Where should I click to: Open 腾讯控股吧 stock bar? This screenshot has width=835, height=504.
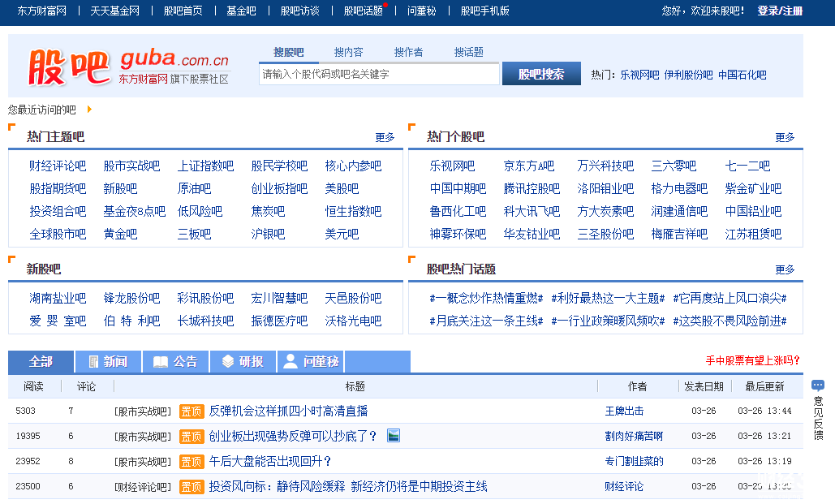click(532, 188)
